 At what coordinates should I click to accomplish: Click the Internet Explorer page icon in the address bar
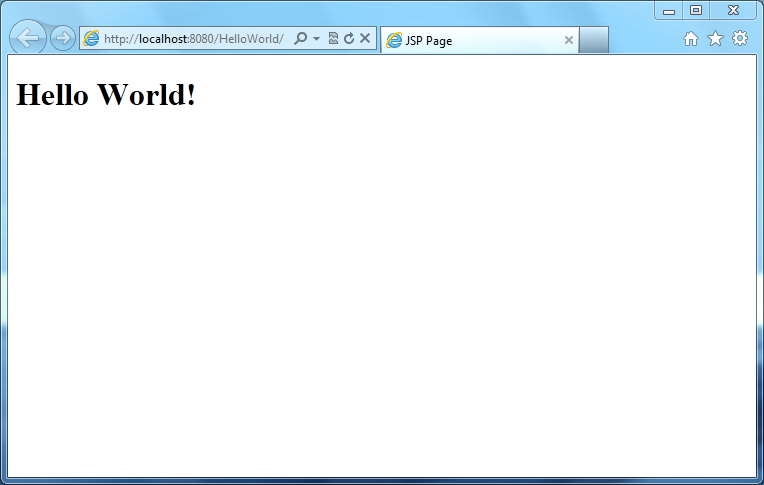coord(91,39)
